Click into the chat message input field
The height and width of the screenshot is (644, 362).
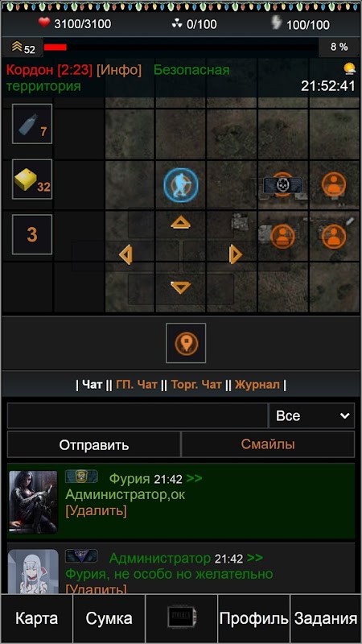coord(138,415)
